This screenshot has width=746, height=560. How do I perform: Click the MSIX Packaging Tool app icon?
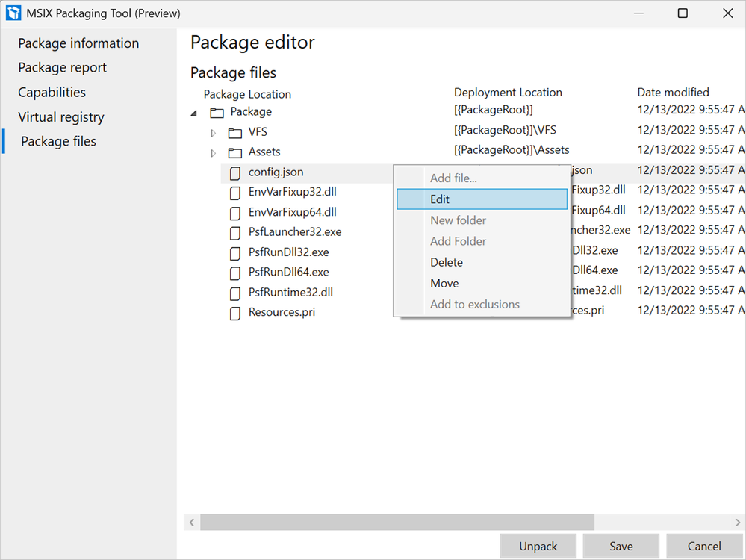click(x=13, y=13)
